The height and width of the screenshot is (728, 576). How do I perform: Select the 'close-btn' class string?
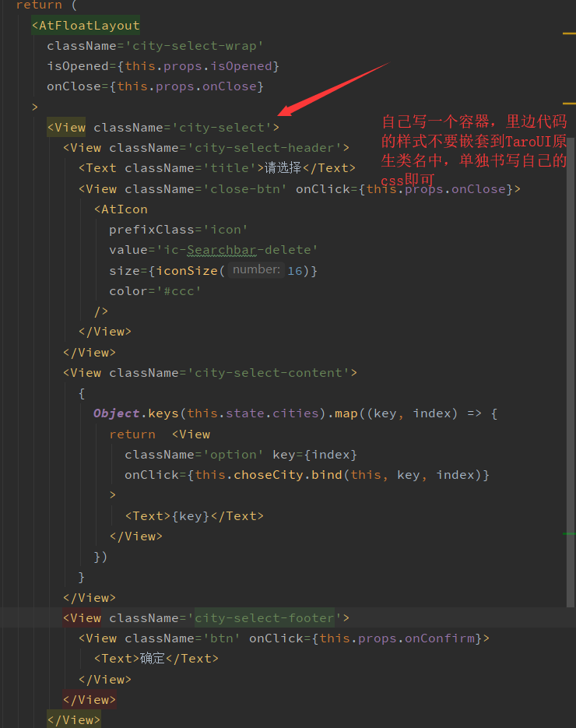(245, 189)
